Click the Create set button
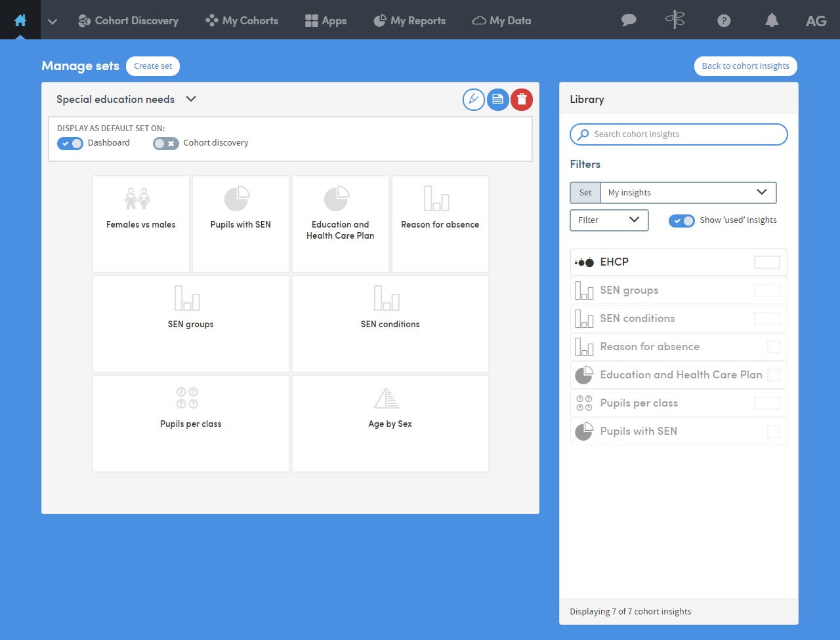 coord(153,66)
